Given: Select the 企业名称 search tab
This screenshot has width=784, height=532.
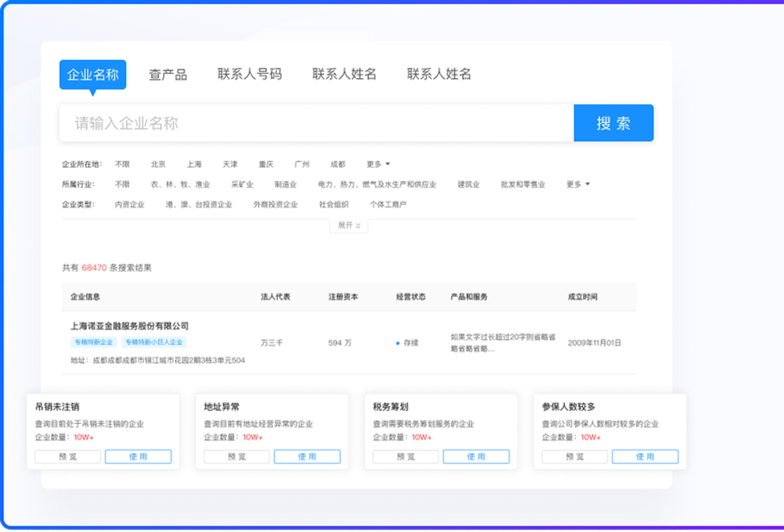Looking at the screenshot, I should pyautogui.click(x=93, y=75).
